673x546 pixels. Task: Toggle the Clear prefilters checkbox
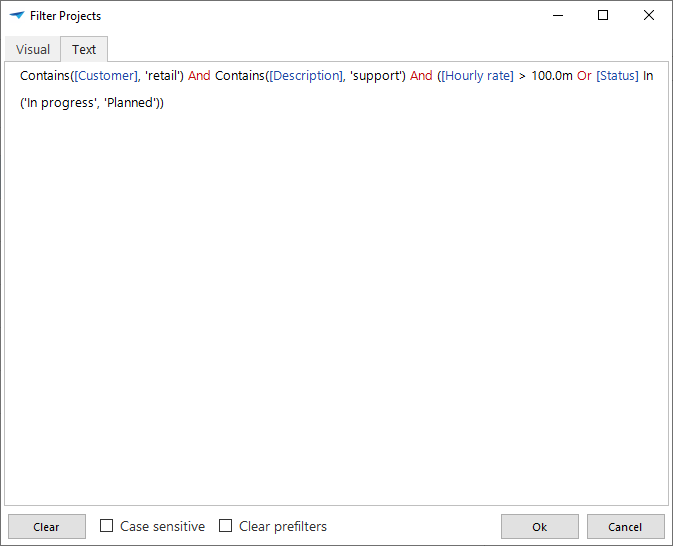[226, 526]
